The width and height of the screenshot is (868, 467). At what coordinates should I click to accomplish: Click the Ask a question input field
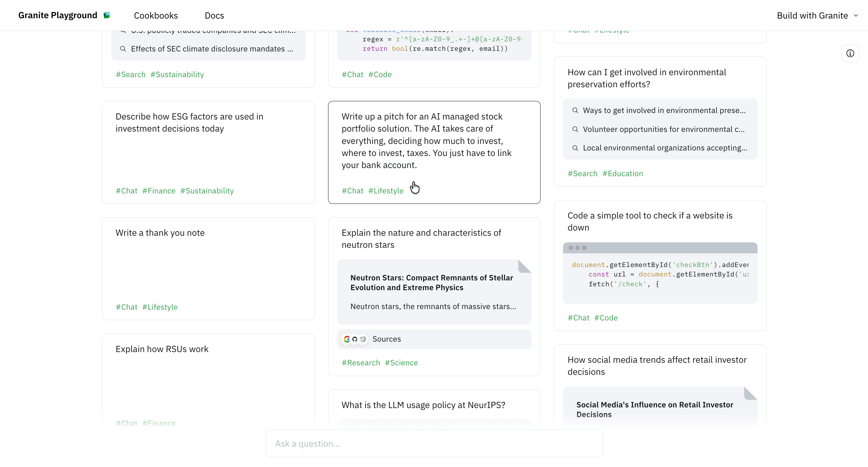click(x=434, y=444)
